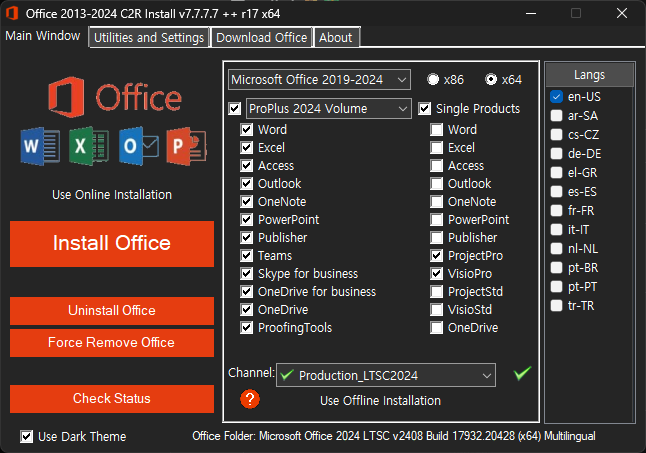Uncheck Teams in the suite list
This screenshot has width=646, height=453.
[x=246, y=256]
